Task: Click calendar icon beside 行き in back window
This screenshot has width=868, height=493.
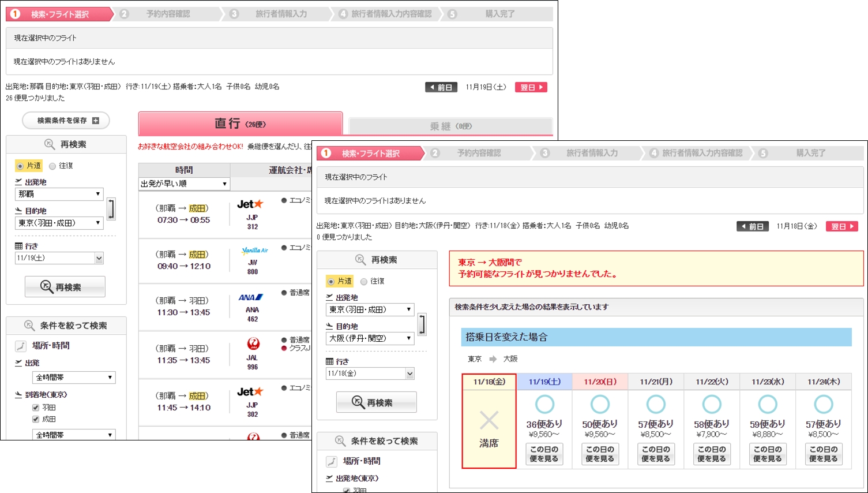Action: 18,246
